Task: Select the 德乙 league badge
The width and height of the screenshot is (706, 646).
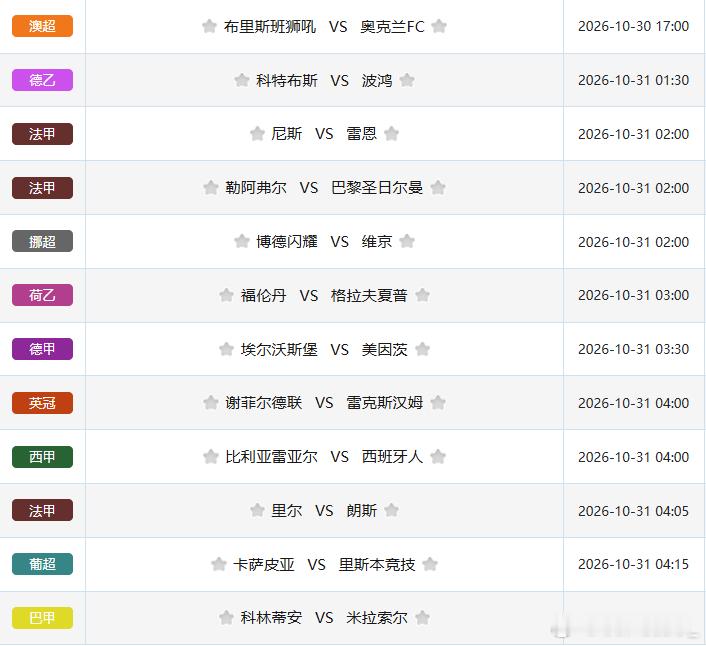Action: [42, 80]
